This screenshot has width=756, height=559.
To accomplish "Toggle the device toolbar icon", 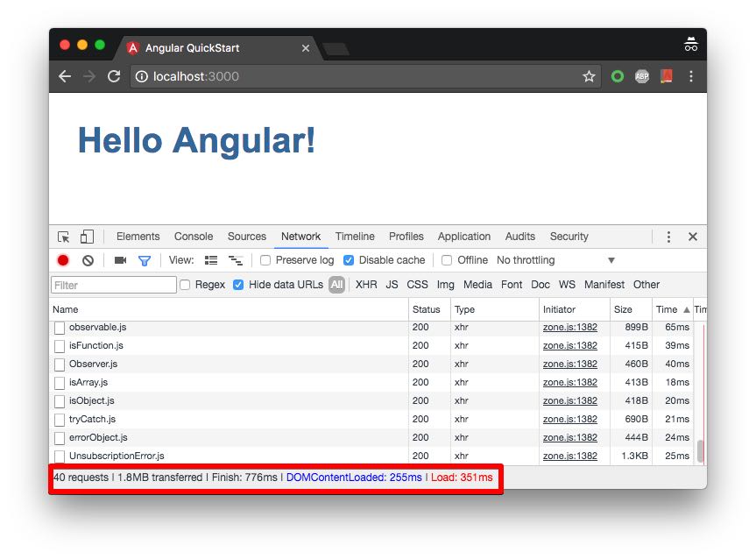I will click(x=88, y=237).
